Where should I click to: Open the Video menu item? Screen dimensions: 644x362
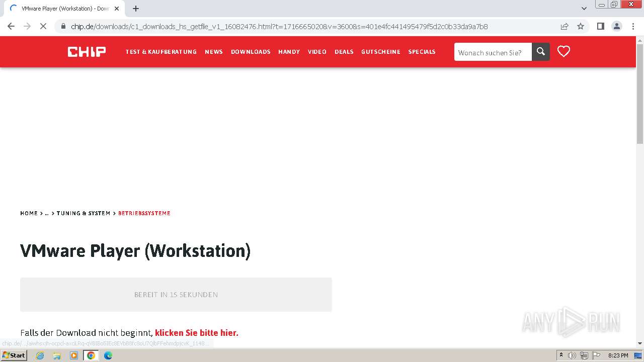point(317,52)
